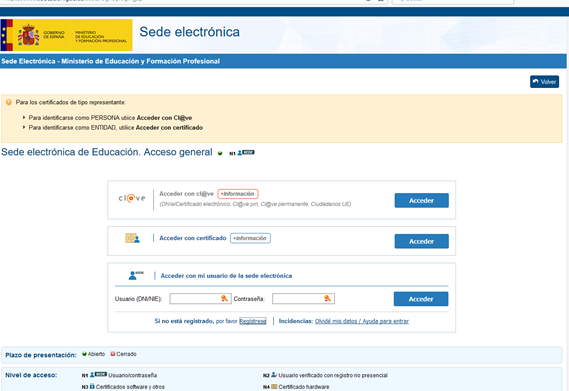Click the red Cerrado status icon
This screenshot has width=569, height=391.
click(113, 354)
